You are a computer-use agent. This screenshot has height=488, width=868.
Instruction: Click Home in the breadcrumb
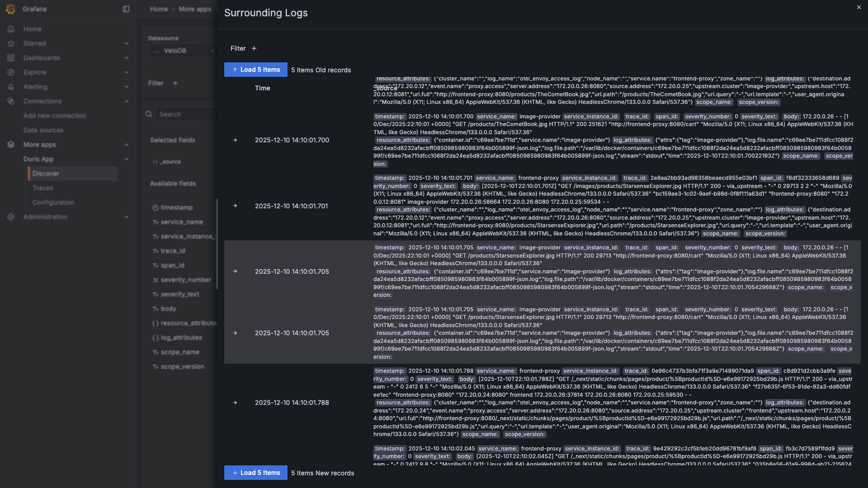pos(159,9)
